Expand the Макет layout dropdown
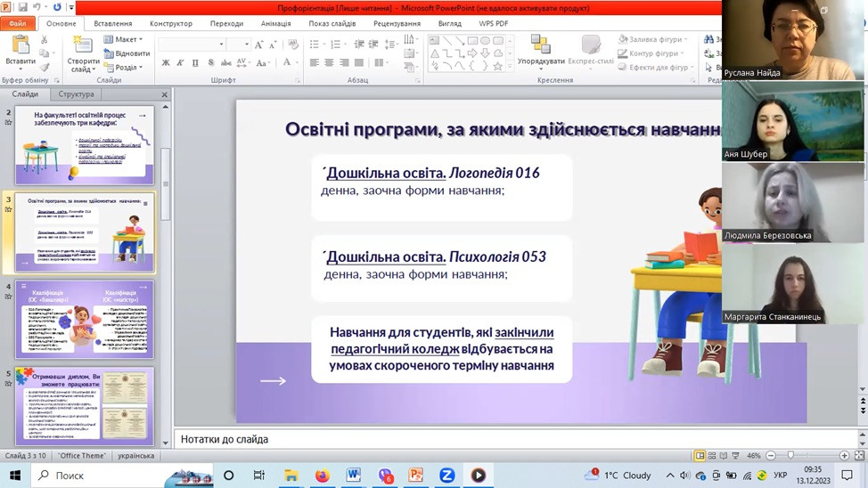This screenshot has width=868, height=488. click(x=123, y=39)
